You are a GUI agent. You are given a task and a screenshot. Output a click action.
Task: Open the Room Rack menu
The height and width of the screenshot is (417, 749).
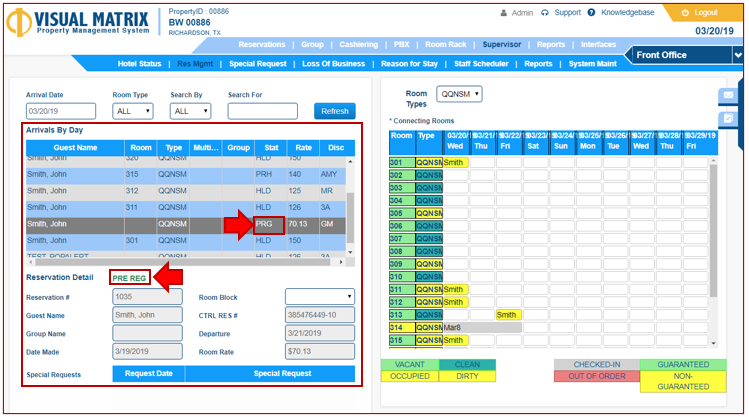point(444,45)
